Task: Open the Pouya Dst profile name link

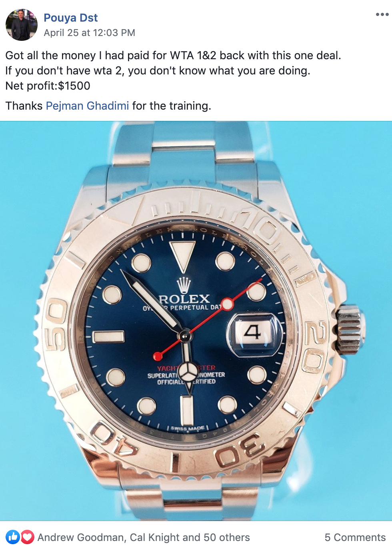Action: click(70, 18)
